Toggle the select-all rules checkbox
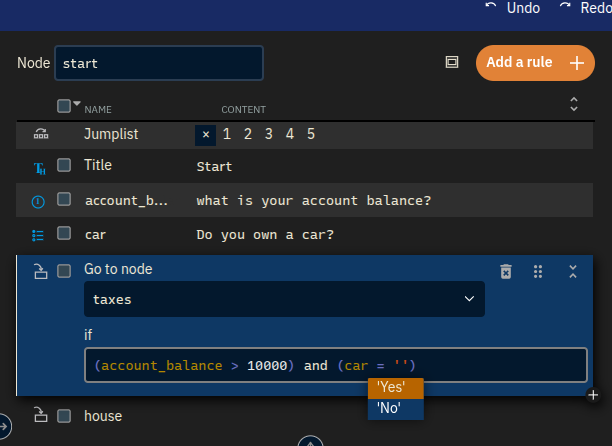The image size is (612, 446). 64,106
